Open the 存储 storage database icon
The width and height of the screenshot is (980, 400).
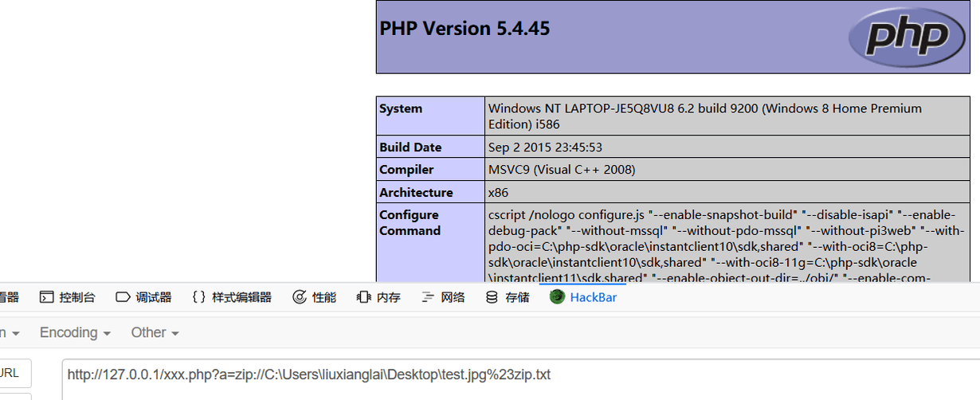click(492, 297)
